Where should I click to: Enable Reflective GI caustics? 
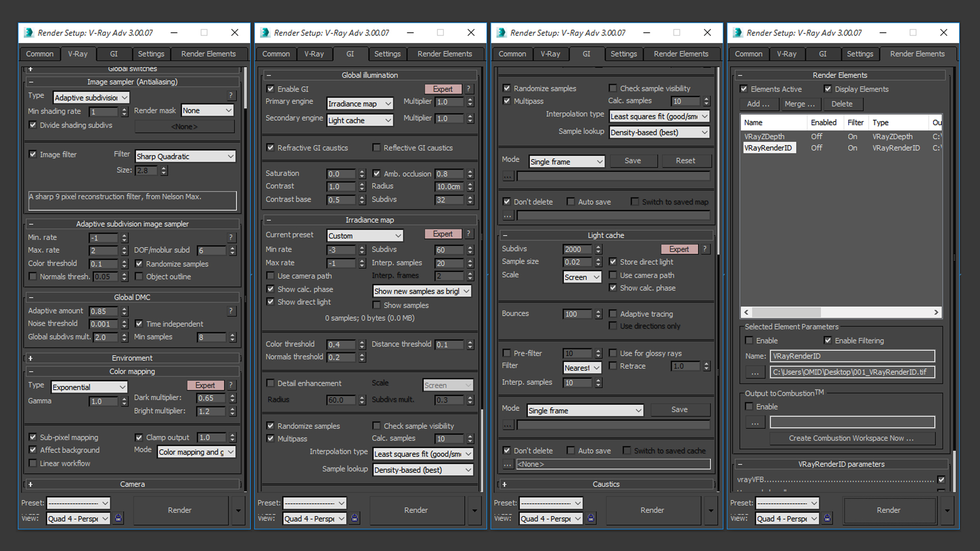(377, 147)
